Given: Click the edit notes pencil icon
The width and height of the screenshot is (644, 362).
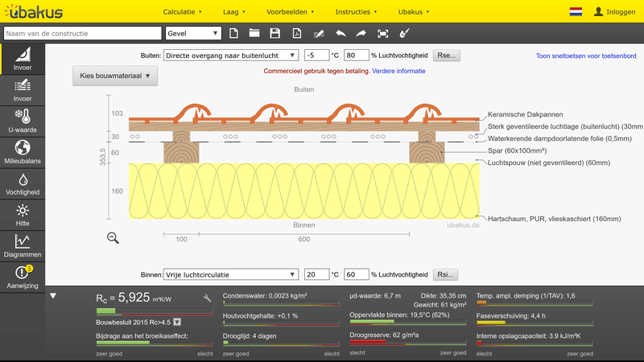Looking at the screenshot, I should 319,34.
